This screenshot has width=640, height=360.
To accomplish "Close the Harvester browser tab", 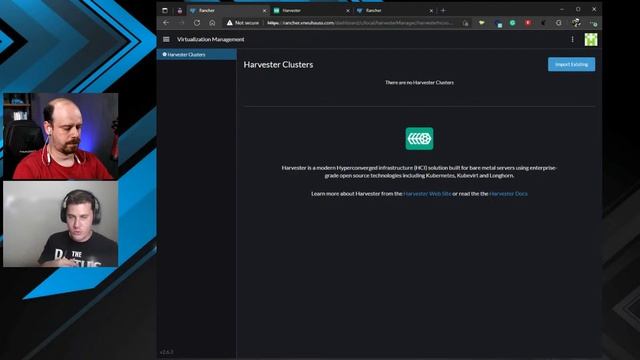I will (348, 11).
